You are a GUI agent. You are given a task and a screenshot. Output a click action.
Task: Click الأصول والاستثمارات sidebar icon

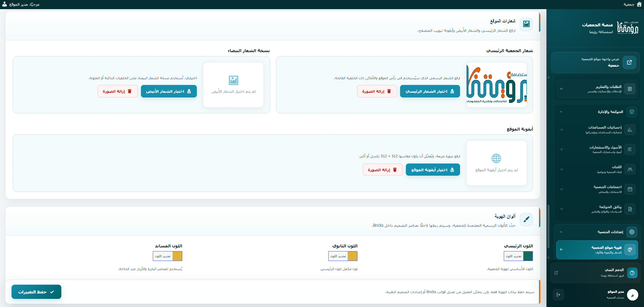pos(630,149)
